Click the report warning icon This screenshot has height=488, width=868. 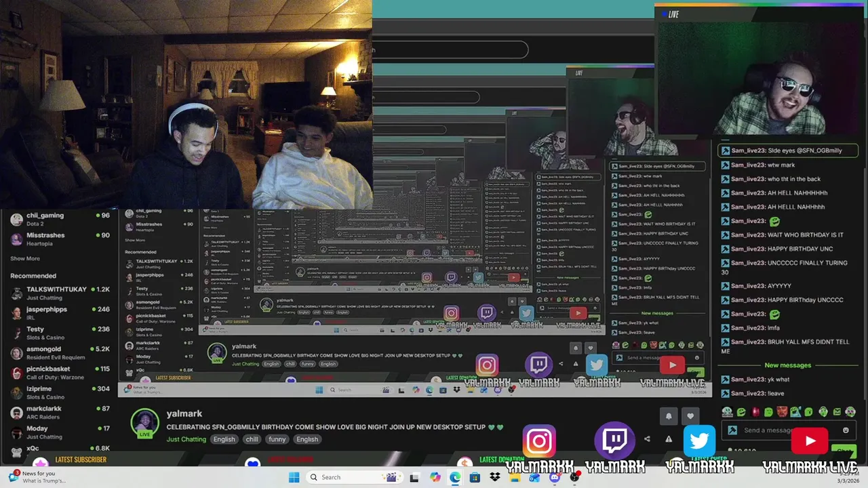(x=669, y=439)
